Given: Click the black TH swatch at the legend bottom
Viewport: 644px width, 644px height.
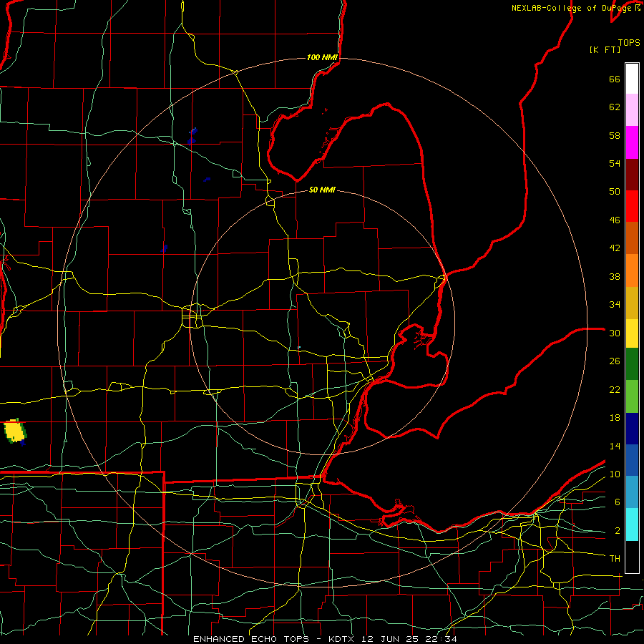Looking at the screenshot, I should (x=632, y=557).
